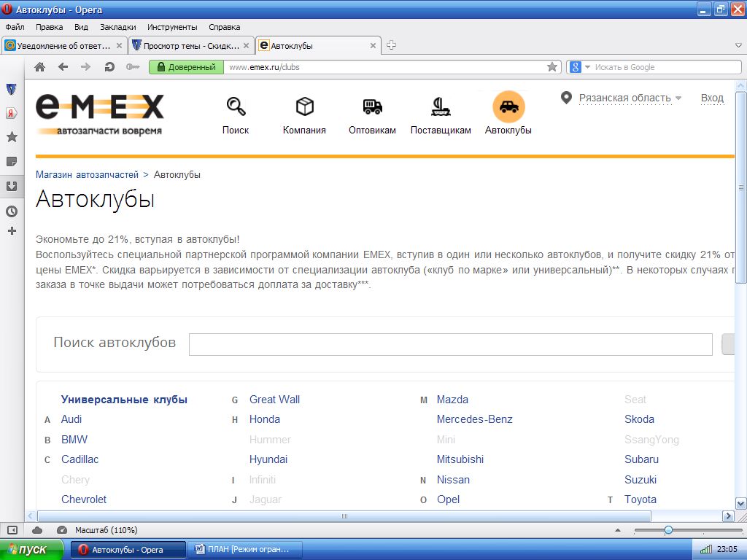This screenshot has width=747, height=560.
Task: Reload the current page
Action: tap(109, 67)
